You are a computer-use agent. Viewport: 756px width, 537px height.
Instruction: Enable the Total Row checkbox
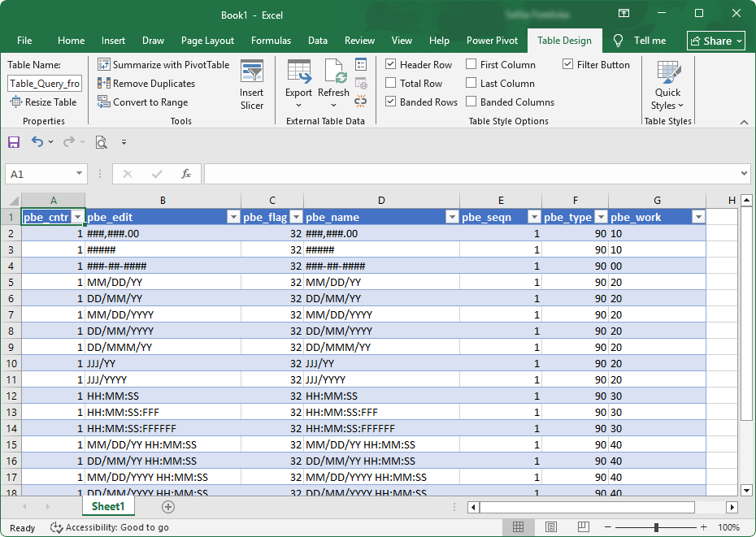tap(391, 83)
